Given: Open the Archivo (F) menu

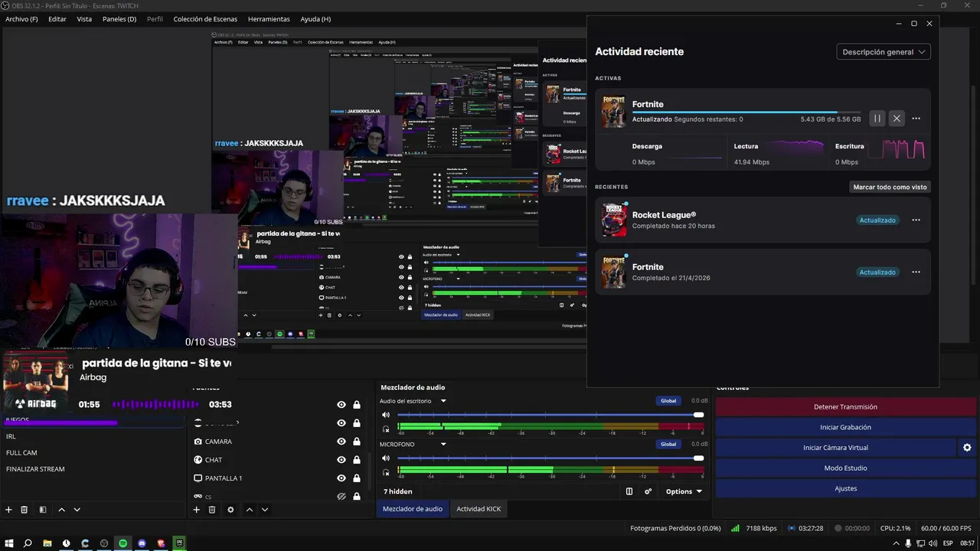Looking at the screenshot, I should click(21, 19).
